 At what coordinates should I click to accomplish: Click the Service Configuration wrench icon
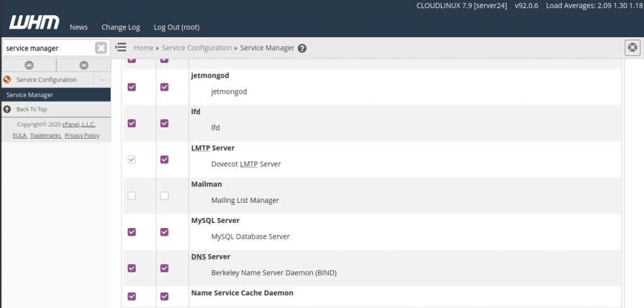7,79
